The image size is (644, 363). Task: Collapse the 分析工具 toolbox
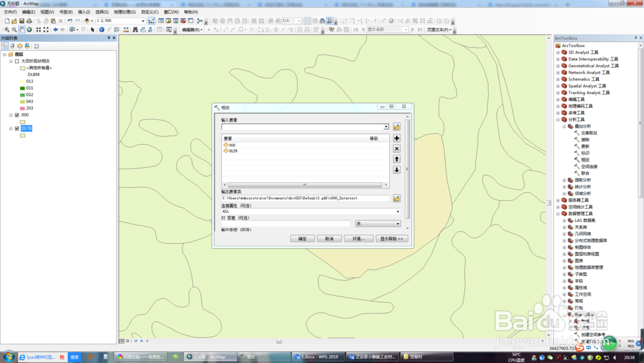pos(558,120)
